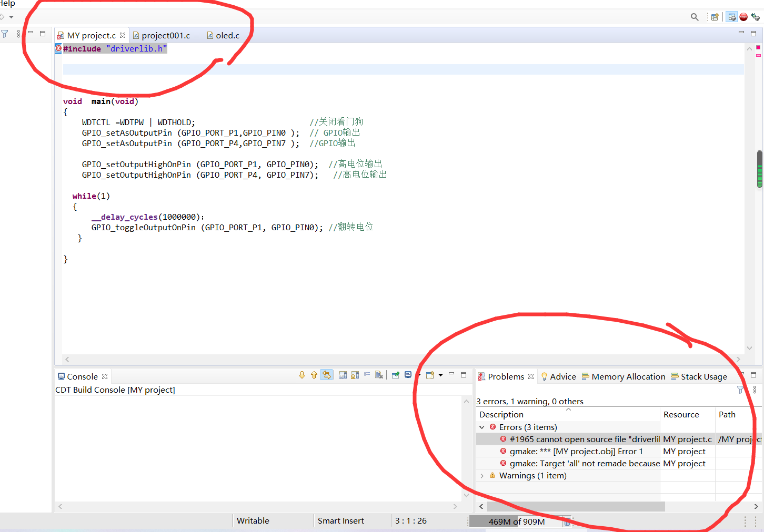
Task: Click CDT Build Console [MY project] title
Action: coord(115,390)
